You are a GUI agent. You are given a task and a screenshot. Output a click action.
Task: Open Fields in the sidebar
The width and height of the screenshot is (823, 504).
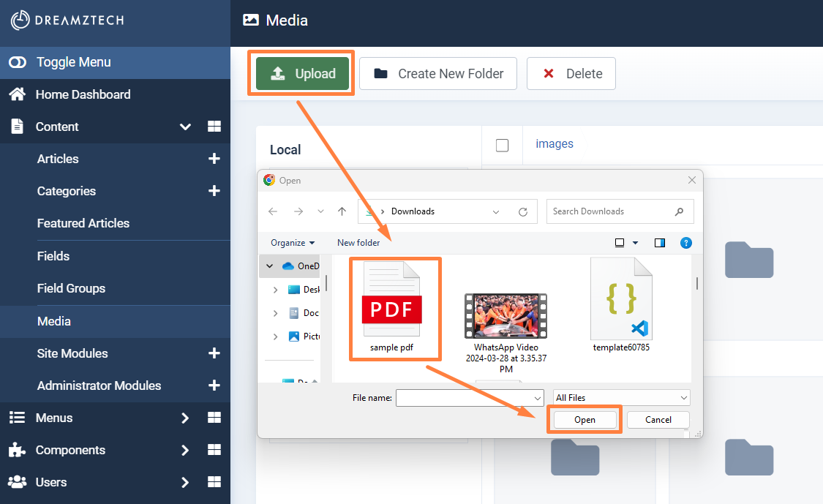coord(53,256)
